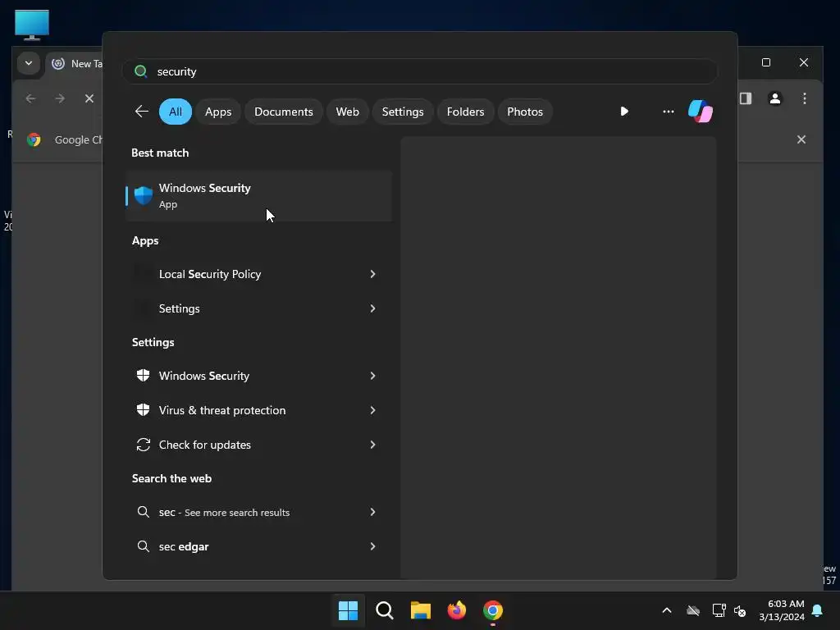Click the security search text field
Screen dimensions: 840x630
[x=419, y=71]
